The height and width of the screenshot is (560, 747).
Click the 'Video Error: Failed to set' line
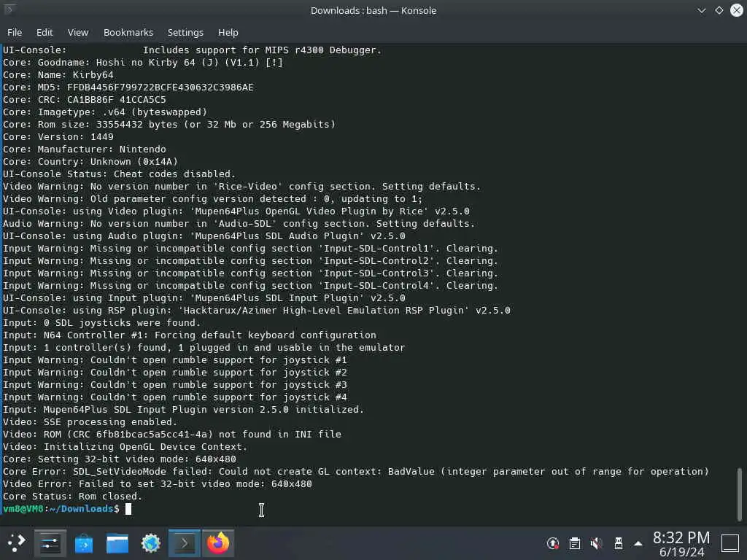pyautogui.click(x=158, y=484)
